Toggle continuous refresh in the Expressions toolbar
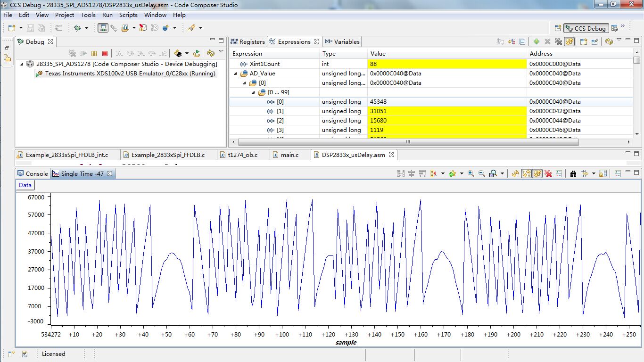 pos(570,42)
